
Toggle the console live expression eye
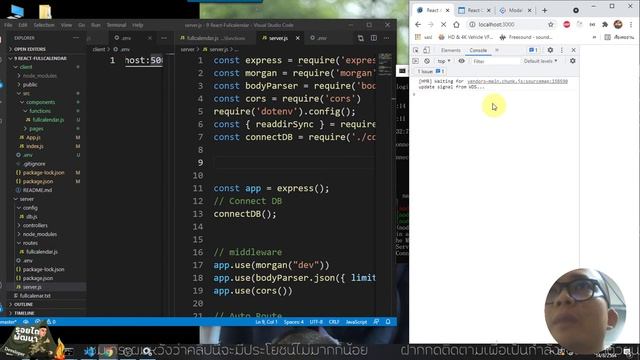[x=461, y=61]
